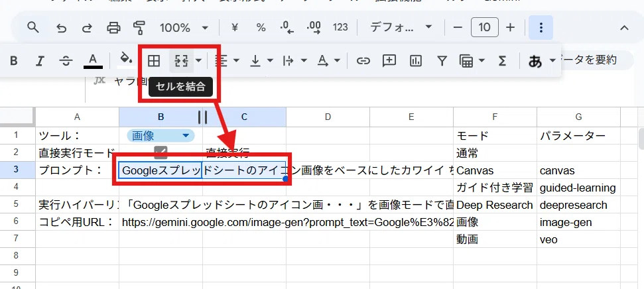Image resolution: width=644 pixels, height=289 pixels.
Task: Activate the paint format tool
Action: coord(139,28)
